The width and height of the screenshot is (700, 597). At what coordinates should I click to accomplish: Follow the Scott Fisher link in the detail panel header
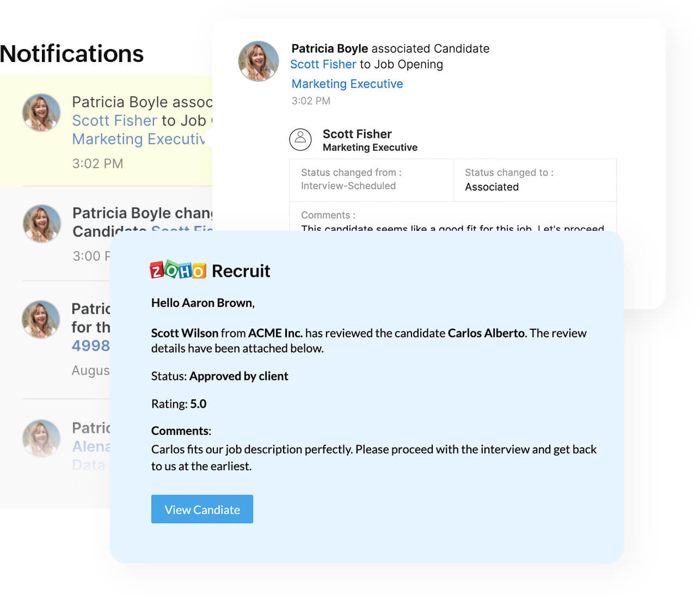click(323, 64)
